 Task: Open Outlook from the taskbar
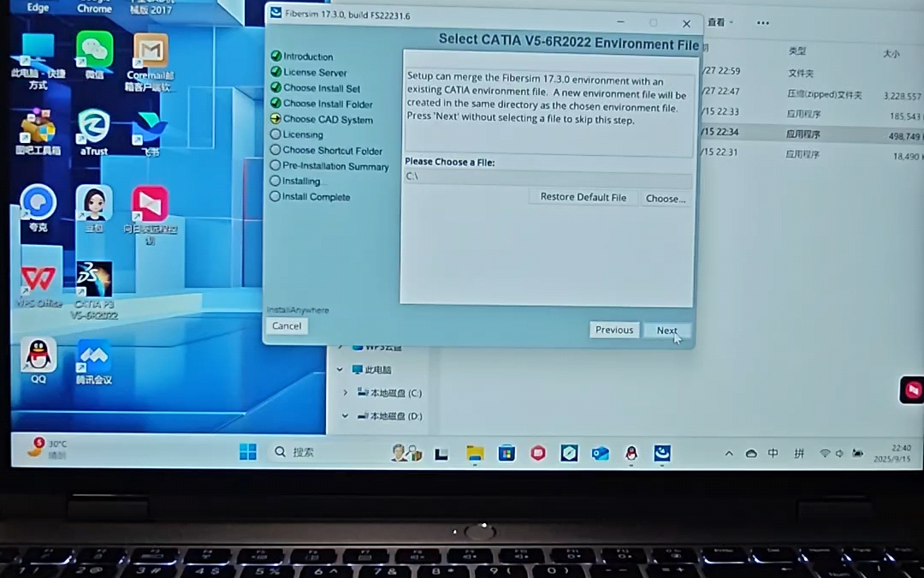coord(600,453)
